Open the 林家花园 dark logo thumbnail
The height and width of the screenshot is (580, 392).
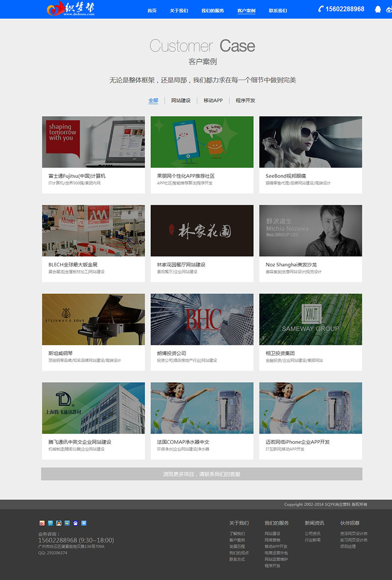point(202,231)
